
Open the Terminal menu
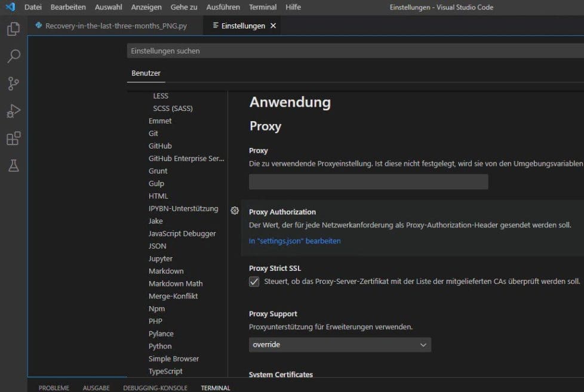coord(263,7)
